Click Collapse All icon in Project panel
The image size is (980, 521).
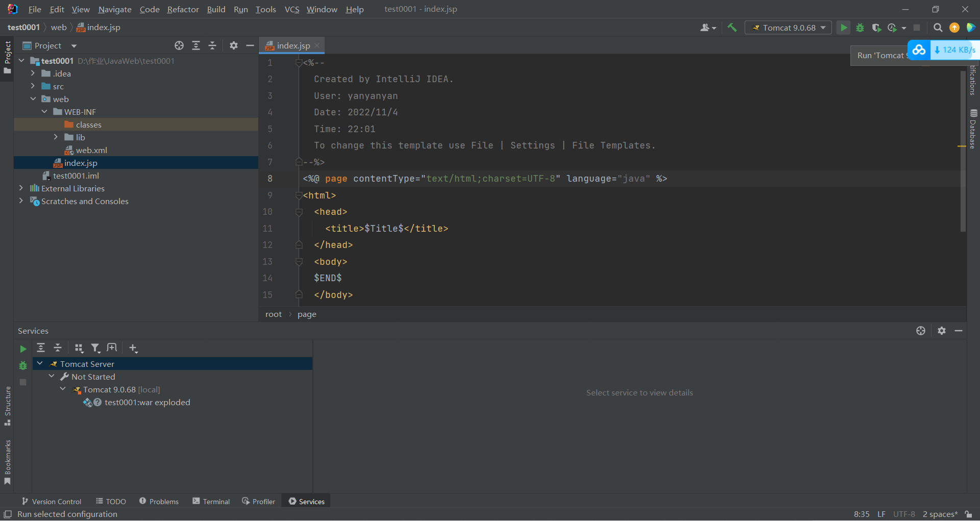[212, 45]
